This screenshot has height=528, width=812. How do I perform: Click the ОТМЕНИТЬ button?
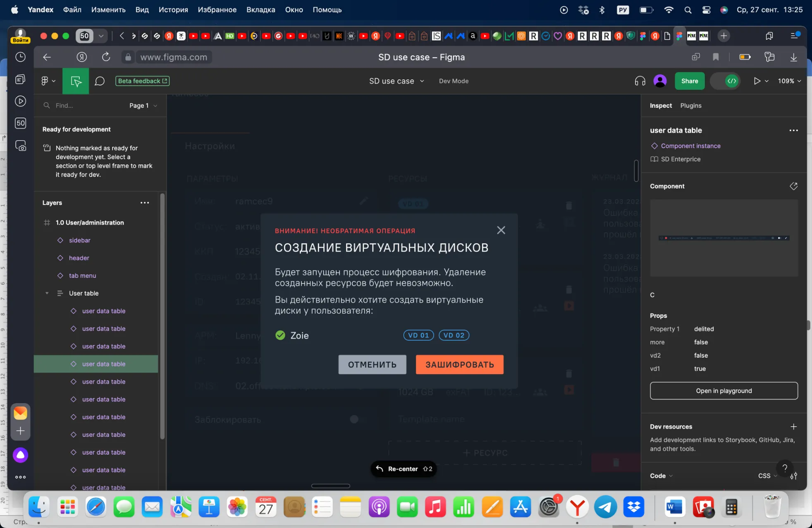tap(372, 365)
